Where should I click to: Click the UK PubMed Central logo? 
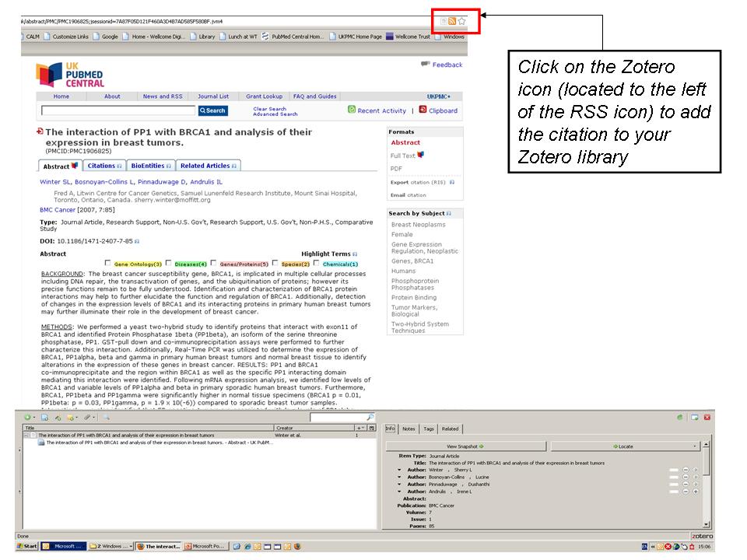[70, 75]
